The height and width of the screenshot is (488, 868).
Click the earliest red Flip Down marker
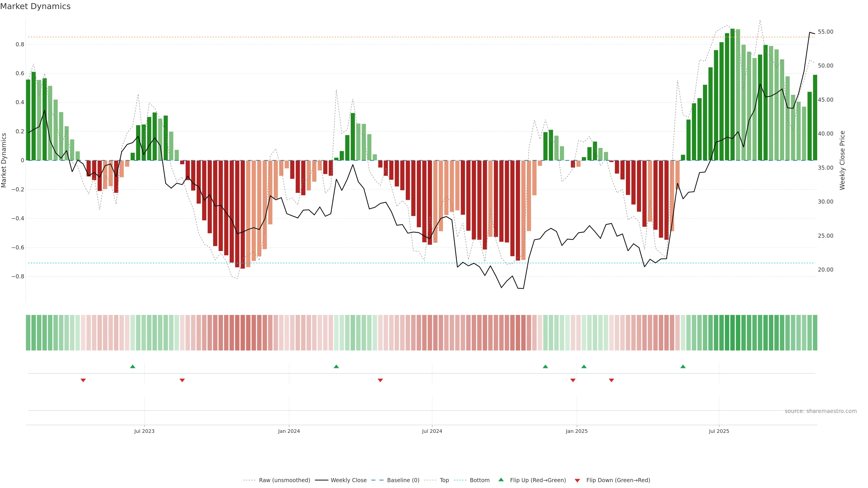coord(83,380)
